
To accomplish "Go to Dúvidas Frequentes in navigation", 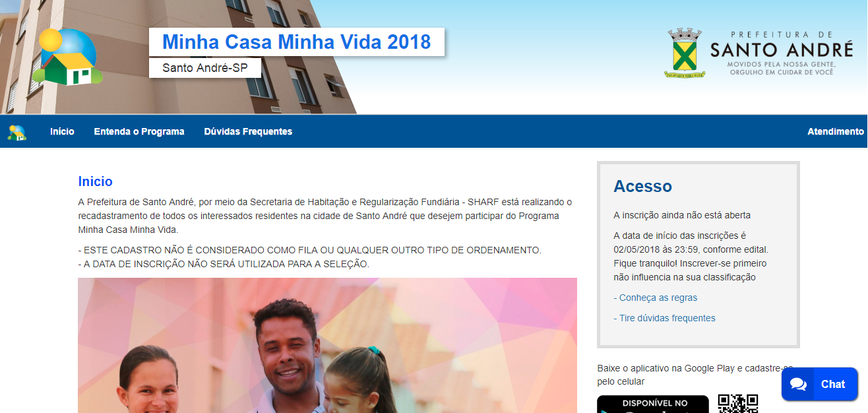I will [248, 131].
